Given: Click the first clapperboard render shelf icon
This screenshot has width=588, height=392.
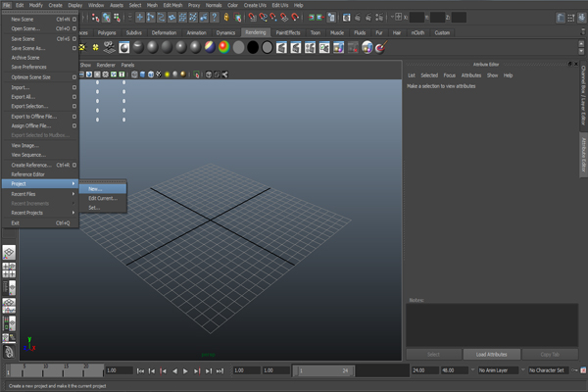Looking at the screenshot, I should click(281, 47).
